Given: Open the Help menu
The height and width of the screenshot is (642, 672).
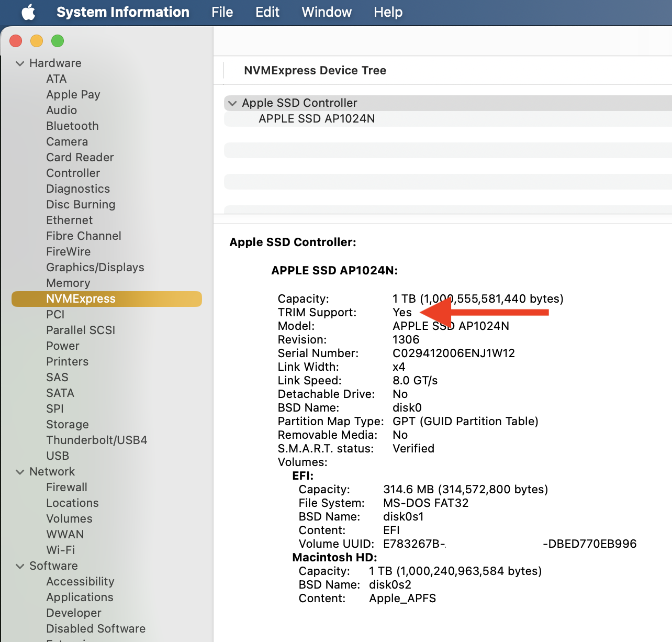Looking at the screenshot, I should click(388, 12).
